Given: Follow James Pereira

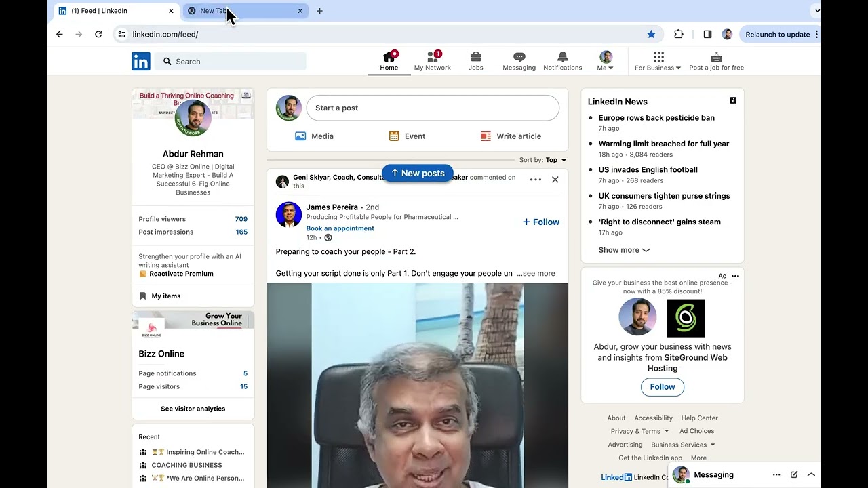Looking at the screenshot, I should (x=541, y=222).
